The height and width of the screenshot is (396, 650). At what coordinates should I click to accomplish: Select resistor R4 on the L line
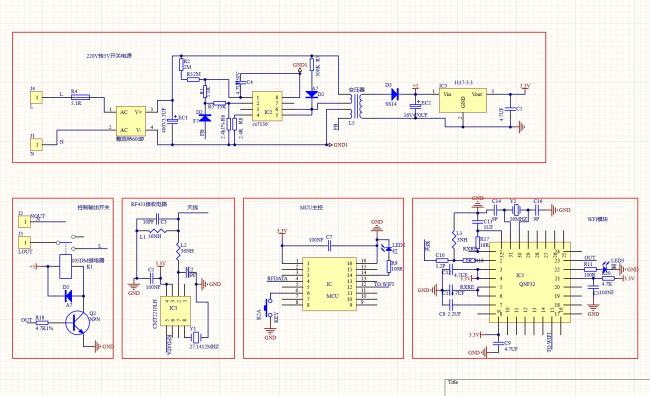80,97
